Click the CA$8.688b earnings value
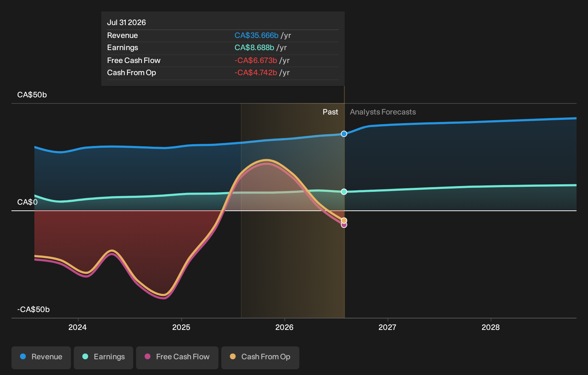This screenshot has height=375, width=588. [x=254, y=48]
